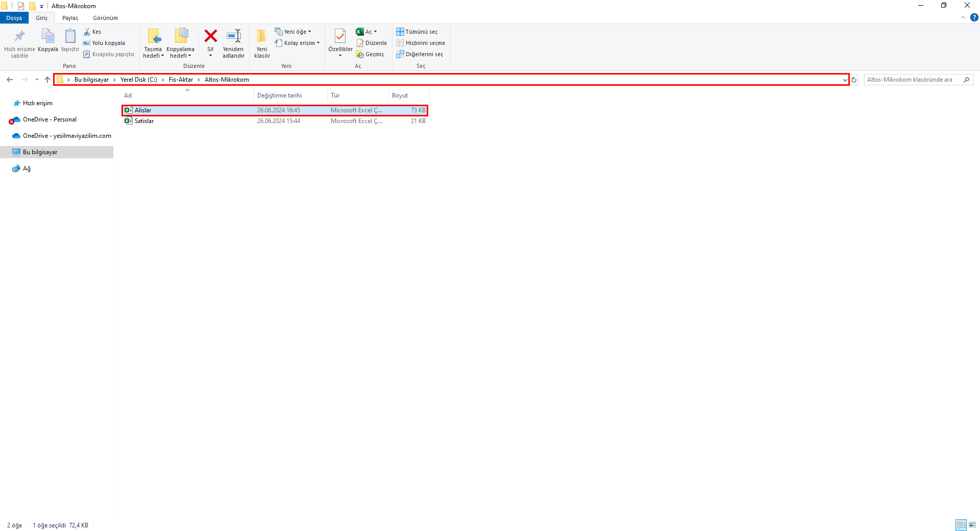Click the Altos-Mikrokom search field
The height and width of the screenshot is (531, 980).
pos(911,80)
